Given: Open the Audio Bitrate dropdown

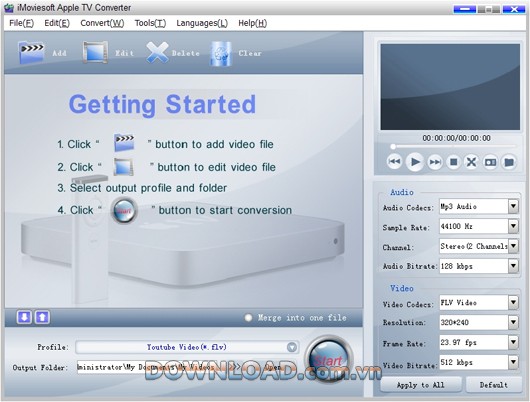Looking at the screenshot, I should click(513, 266).
